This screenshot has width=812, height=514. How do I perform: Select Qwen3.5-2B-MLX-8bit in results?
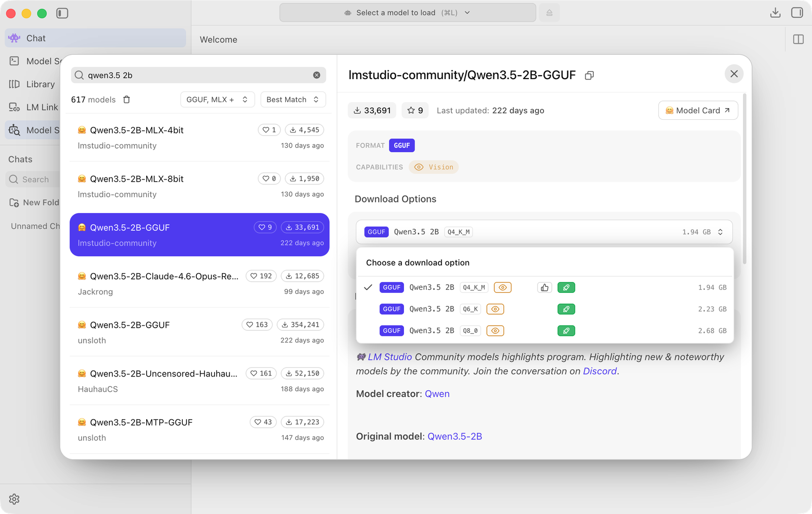click(199, 186)
